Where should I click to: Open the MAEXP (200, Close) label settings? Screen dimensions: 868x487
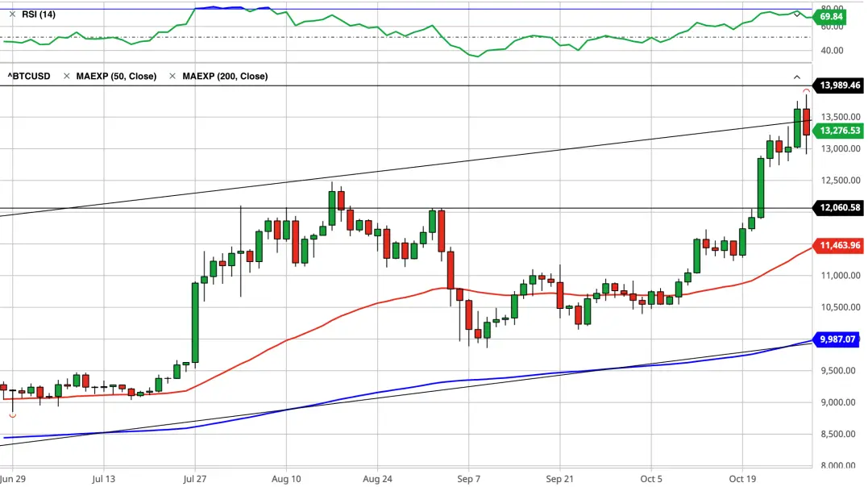tap(226, 76)
